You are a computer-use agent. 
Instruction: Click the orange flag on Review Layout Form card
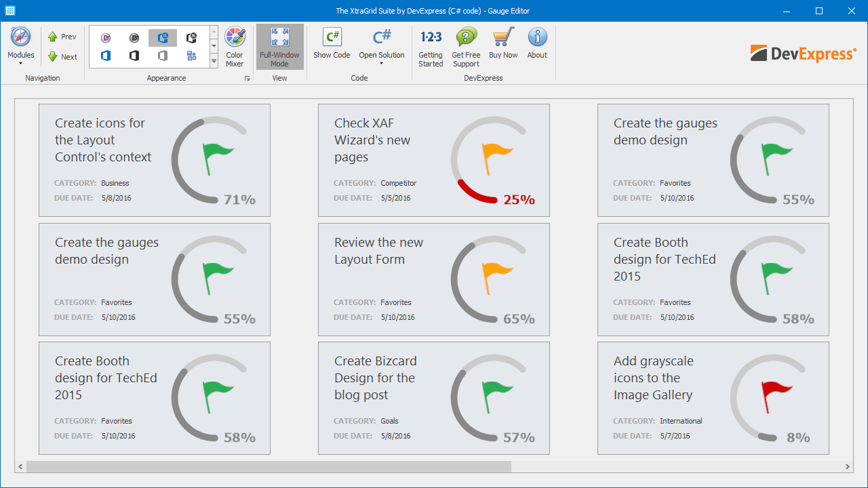click(x=497, y=278)
